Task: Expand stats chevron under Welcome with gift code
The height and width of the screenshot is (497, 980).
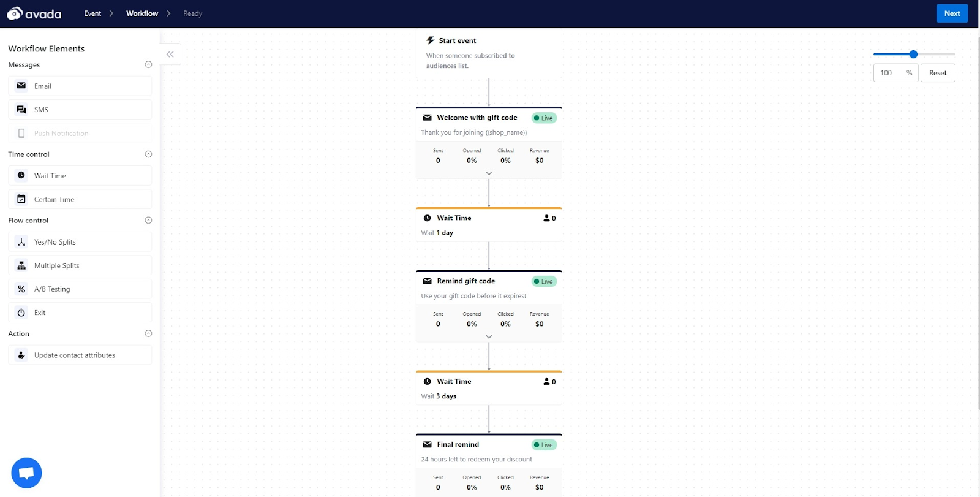Action: tap(489, 173)
